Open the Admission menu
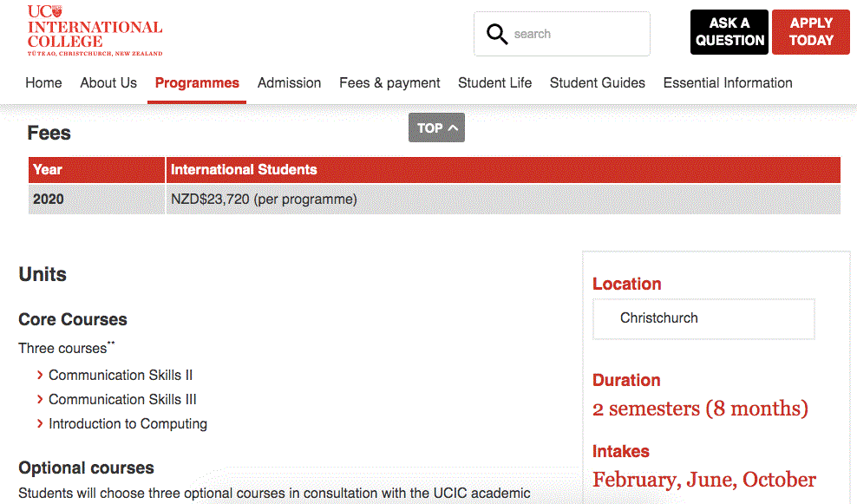Screen dimensions: 857x504 tap(289, 83)
